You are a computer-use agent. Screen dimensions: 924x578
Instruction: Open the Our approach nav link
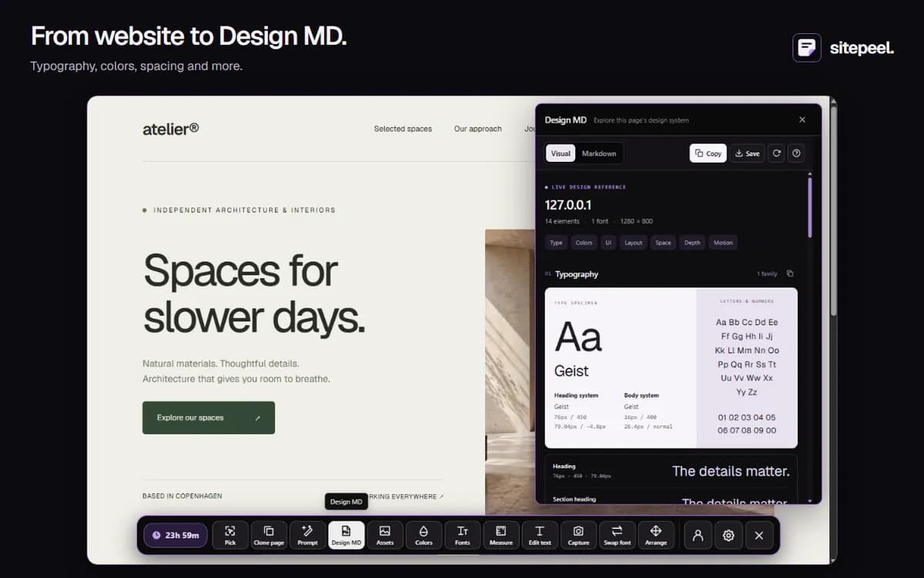477,129
